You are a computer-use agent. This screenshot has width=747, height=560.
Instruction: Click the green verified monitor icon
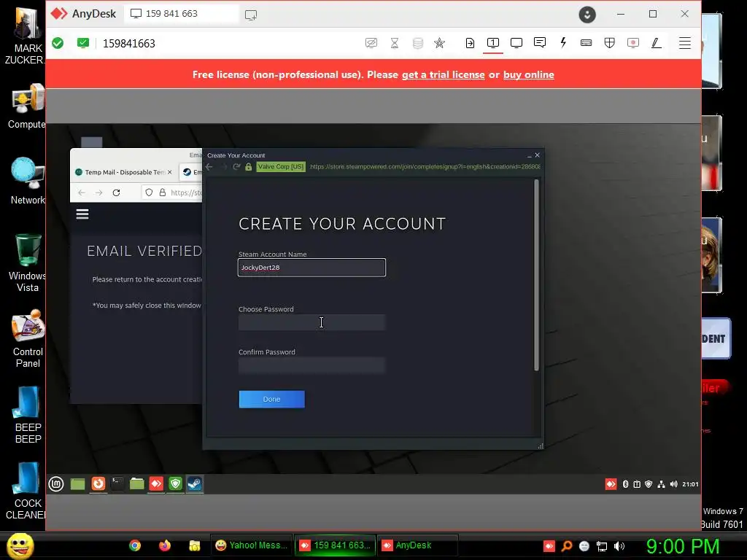point(83,43)
